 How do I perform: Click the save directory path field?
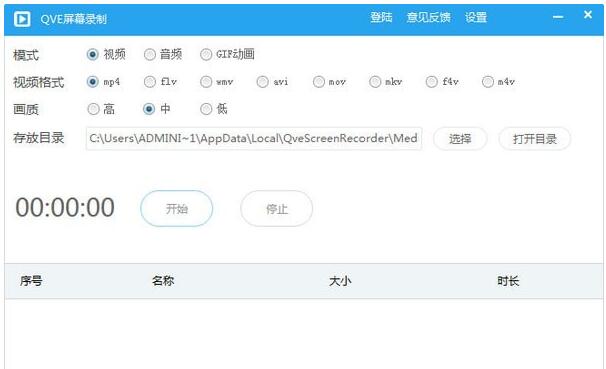(254, 138)
